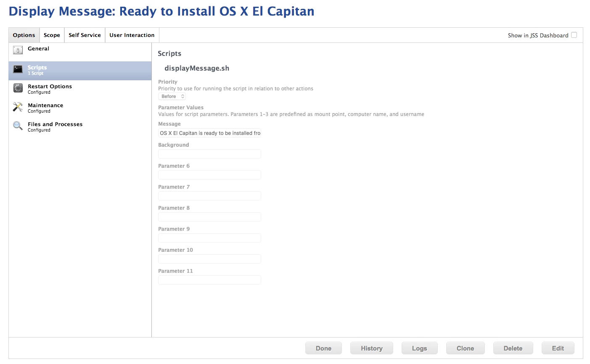The width and height of the screenshot is (590, 364).
Task: Click the Restart Options icon
Action: (x=18, y=88)
